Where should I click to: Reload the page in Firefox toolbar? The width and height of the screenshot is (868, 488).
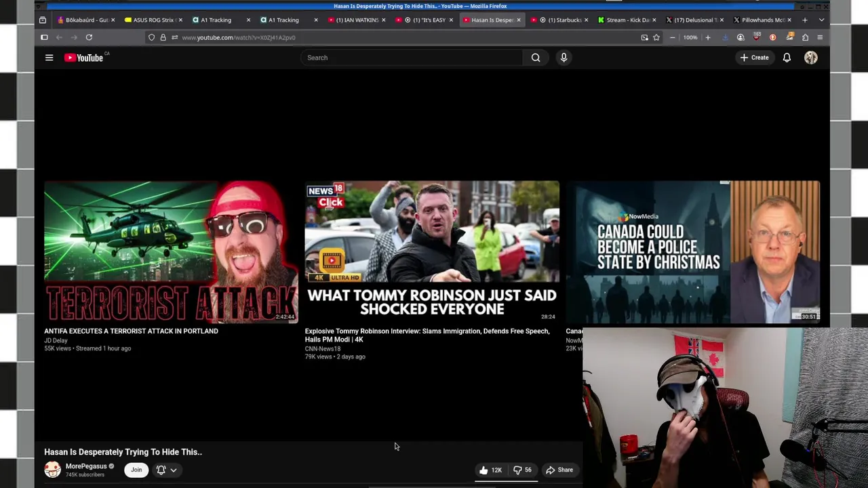tap(89, 37)
